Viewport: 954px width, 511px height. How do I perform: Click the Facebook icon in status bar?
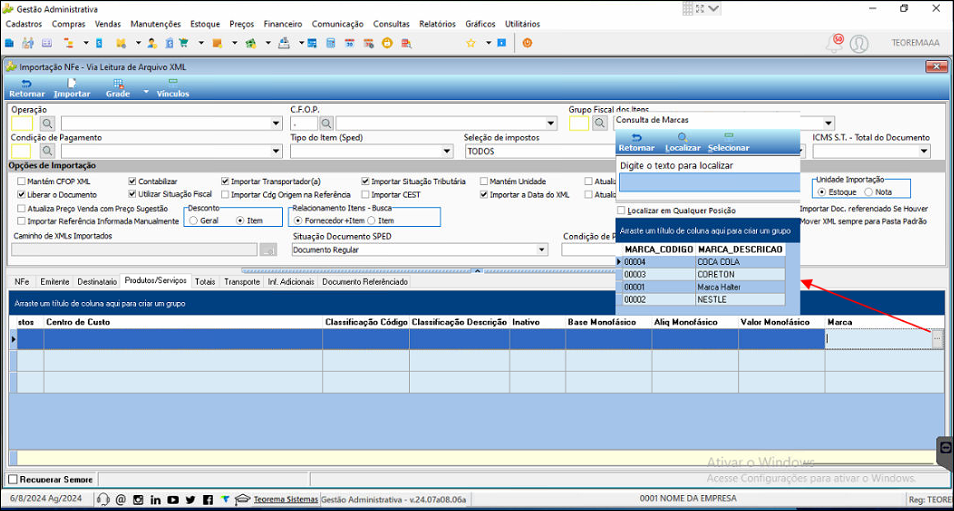coord(207,499)
